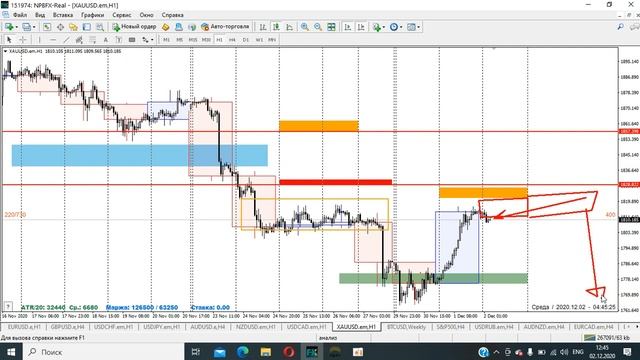Image resolution: width=640 pixels, height=360 pixels.
Task: Toggle the Авто-торговля button
Action: pos(225,27)
